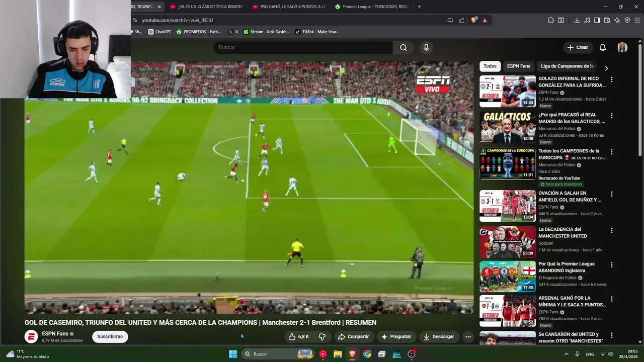Viewport: 644px width, 362px height.
Task: Open options menu for Galácticos video
Action: [611, 116]
